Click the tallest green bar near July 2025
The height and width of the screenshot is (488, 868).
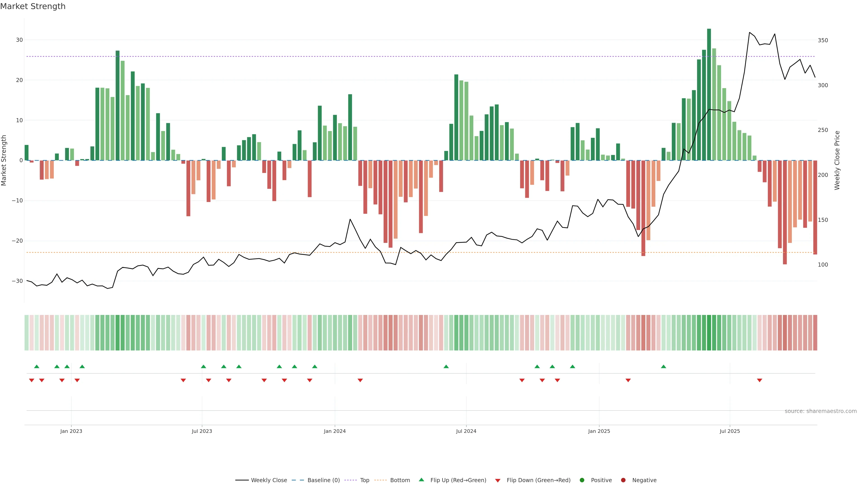(709, 94)
